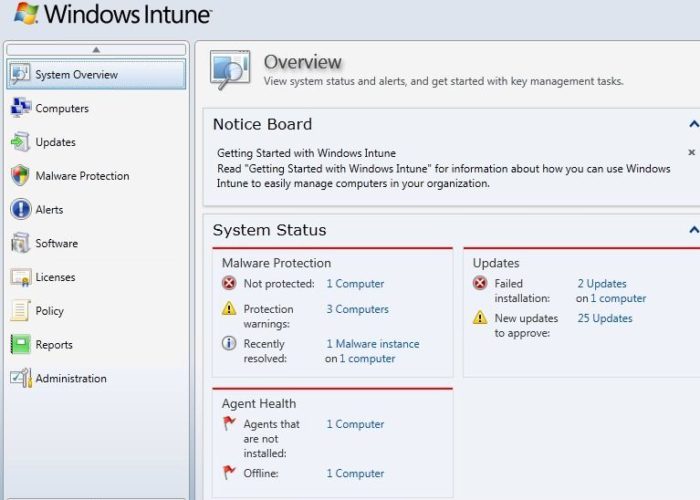Switch to the Software workspace

[96, 243]
